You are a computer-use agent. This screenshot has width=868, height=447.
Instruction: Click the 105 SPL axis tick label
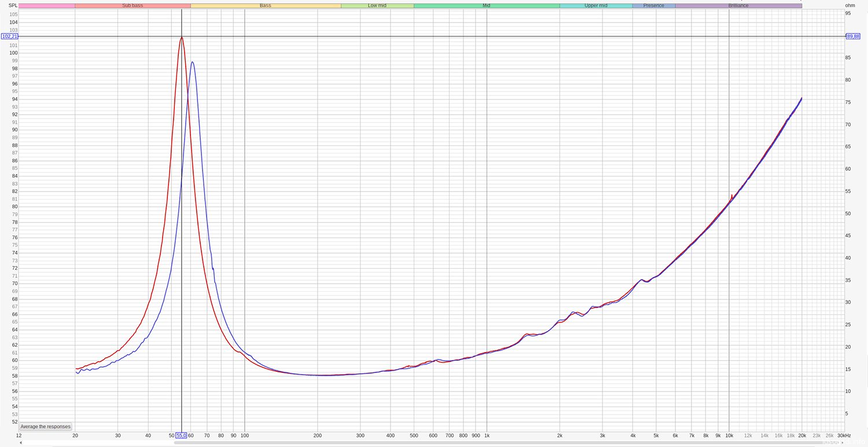[x=13, y=14]
